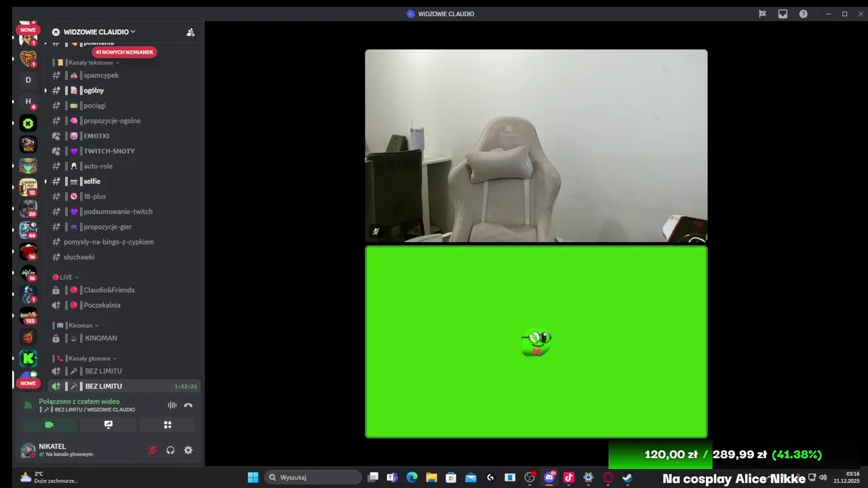Join the Poczekalnia voice channel

125,305
